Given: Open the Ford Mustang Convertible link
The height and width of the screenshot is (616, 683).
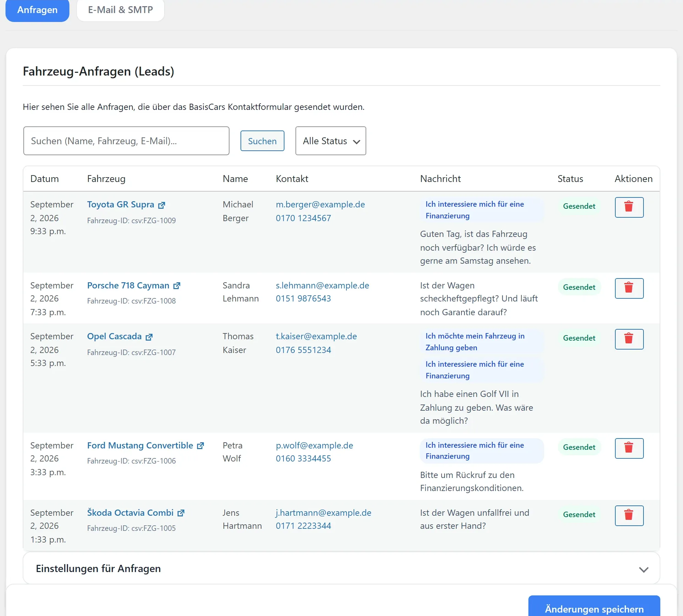Looking at the screenshot, I should [x=140, y=445].
